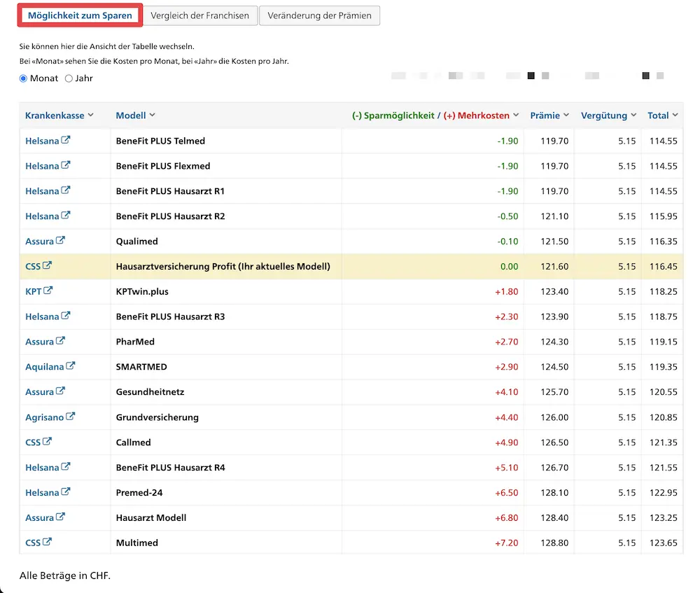Screen dimensions: 700x593
Task: Click Vergütung value 5.15 in KPTwin.plus row
Action: [626, 291]
